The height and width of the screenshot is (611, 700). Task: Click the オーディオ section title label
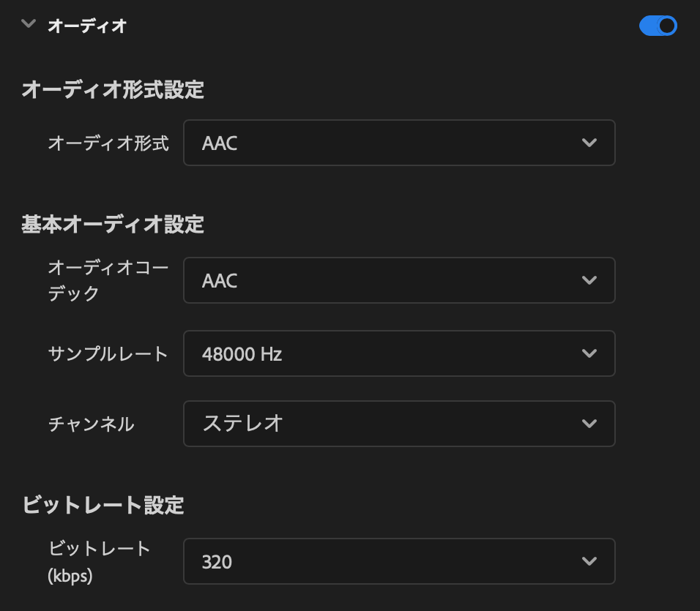click(x=86, y=25)
